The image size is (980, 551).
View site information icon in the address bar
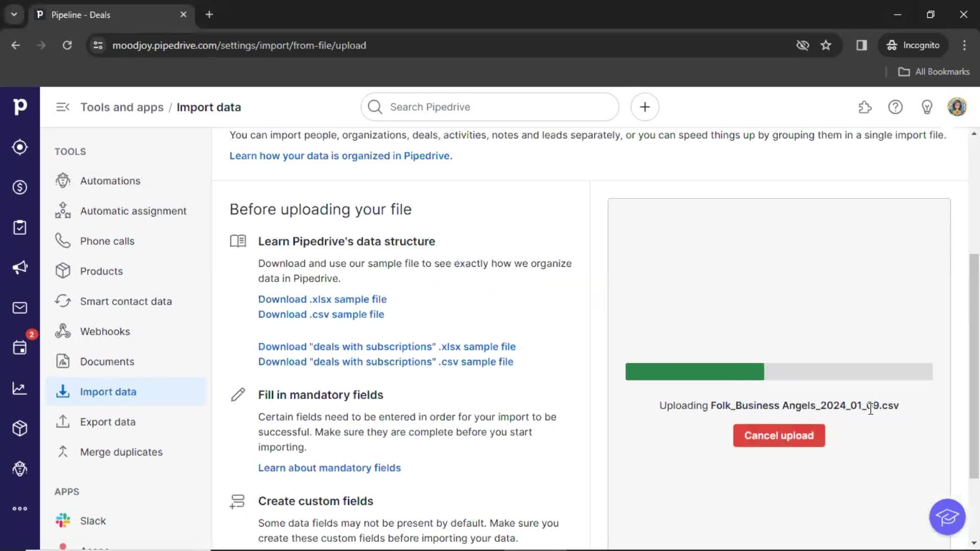pos(98,45)
